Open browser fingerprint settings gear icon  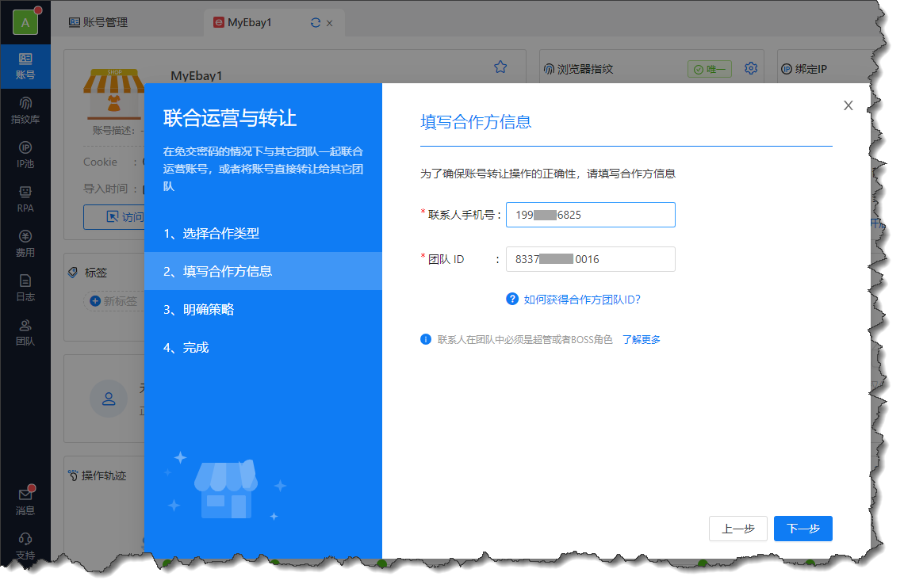pos(751,69)
